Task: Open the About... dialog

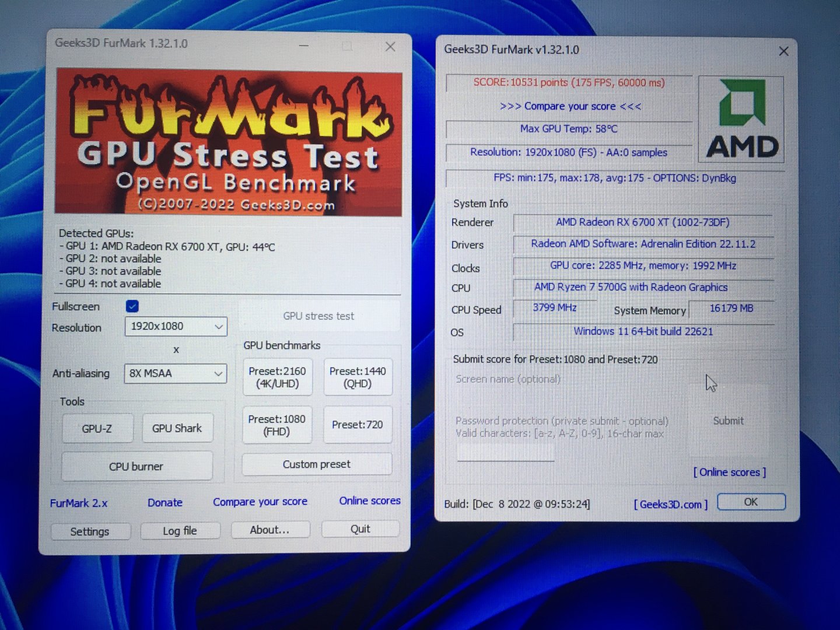Action: point(269,530)
